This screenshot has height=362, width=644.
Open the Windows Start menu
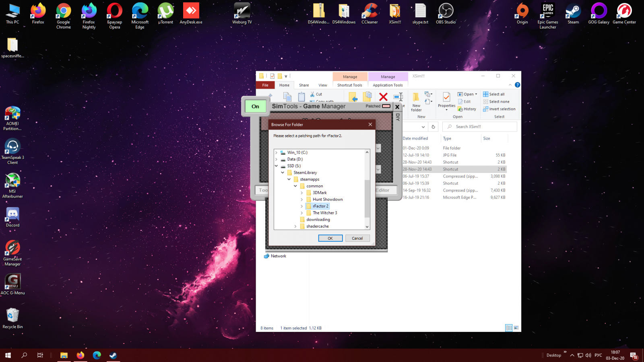[8, 355]
